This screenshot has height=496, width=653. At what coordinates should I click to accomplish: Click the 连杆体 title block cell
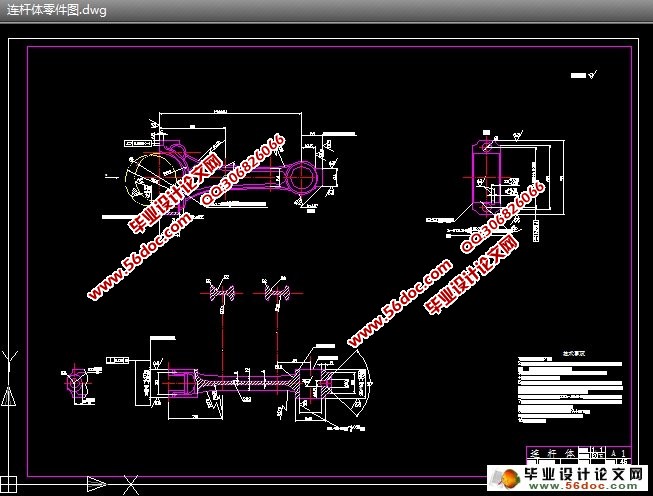coord(548,452)
